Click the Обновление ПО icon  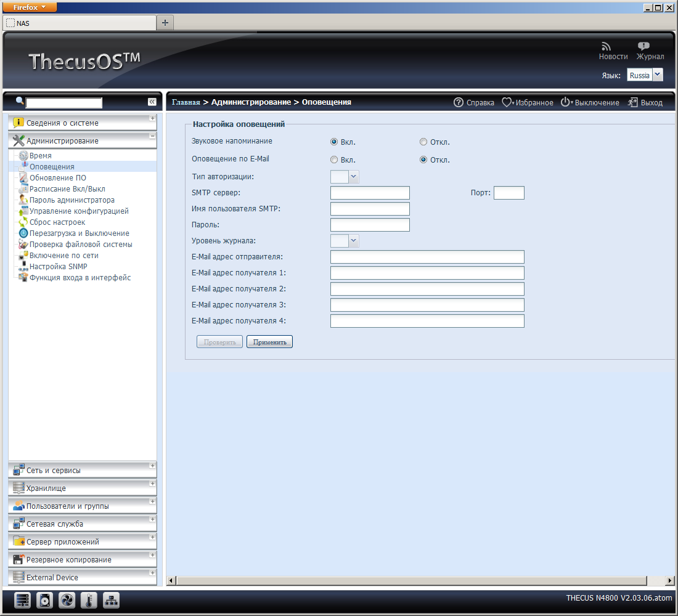[x=23, y=177]
